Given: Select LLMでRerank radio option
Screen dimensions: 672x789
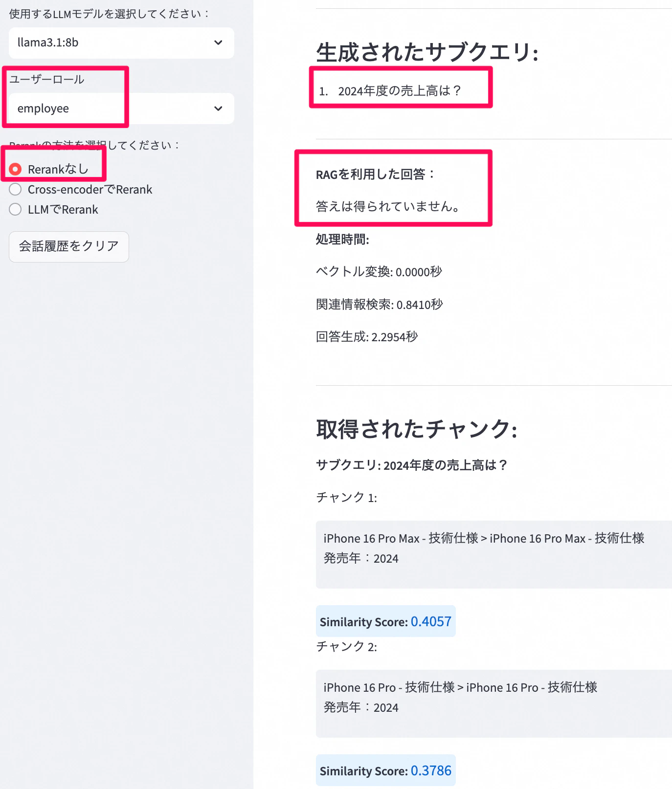Looking at the screenshot, I should pyautogui.click(x=54, y=209).
